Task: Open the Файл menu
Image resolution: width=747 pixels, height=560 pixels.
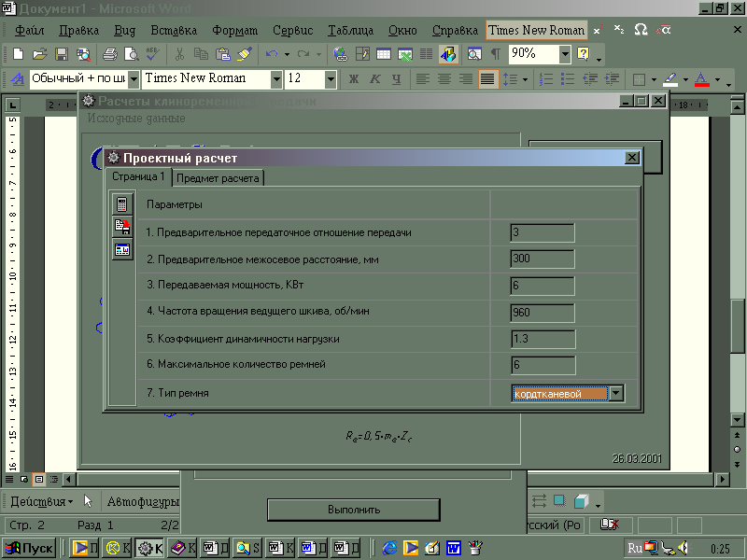Action: tap(30, 31)
